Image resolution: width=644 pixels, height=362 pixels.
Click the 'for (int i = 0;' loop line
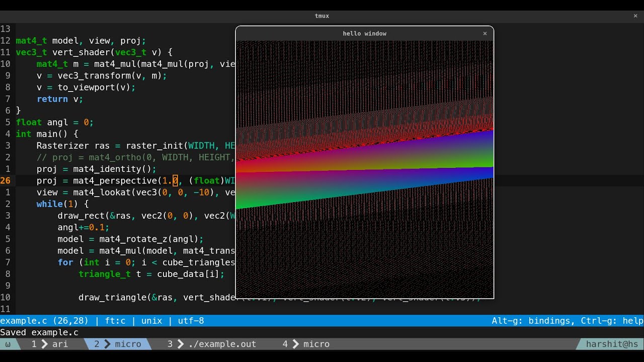[146, 262]
